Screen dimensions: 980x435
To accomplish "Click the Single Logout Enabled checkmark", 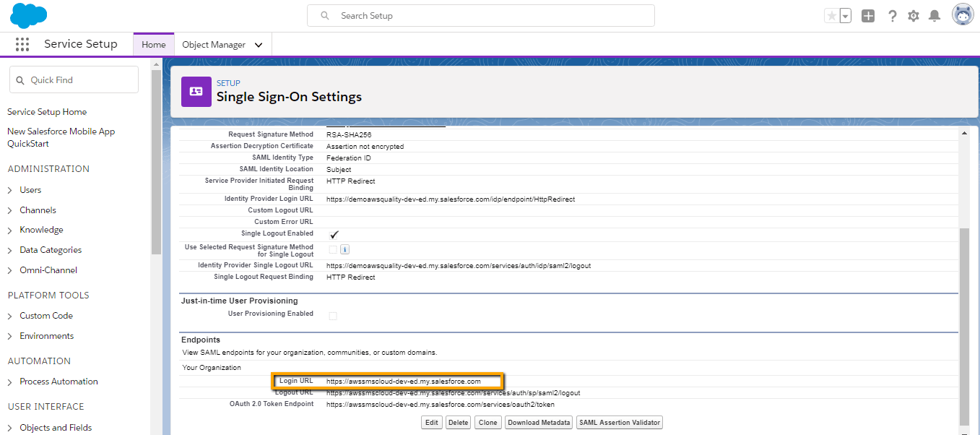I will [x=334, y=234].
